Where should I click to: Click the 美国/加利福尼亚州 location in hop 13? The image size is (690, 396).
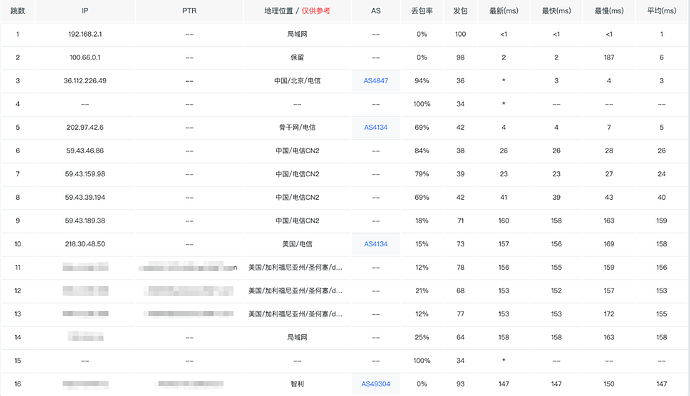[x=295, y=314]
